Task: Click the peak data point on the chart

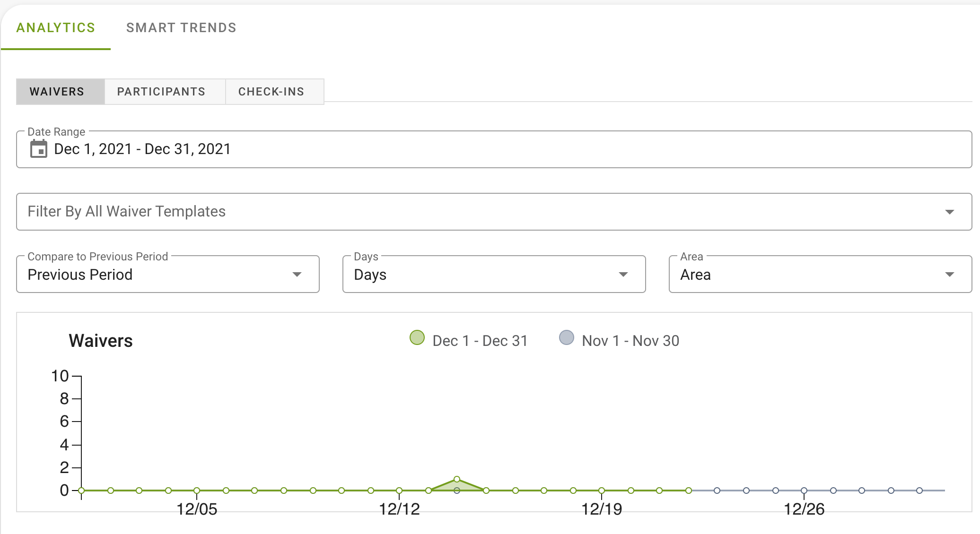Action: pos(457,479)
